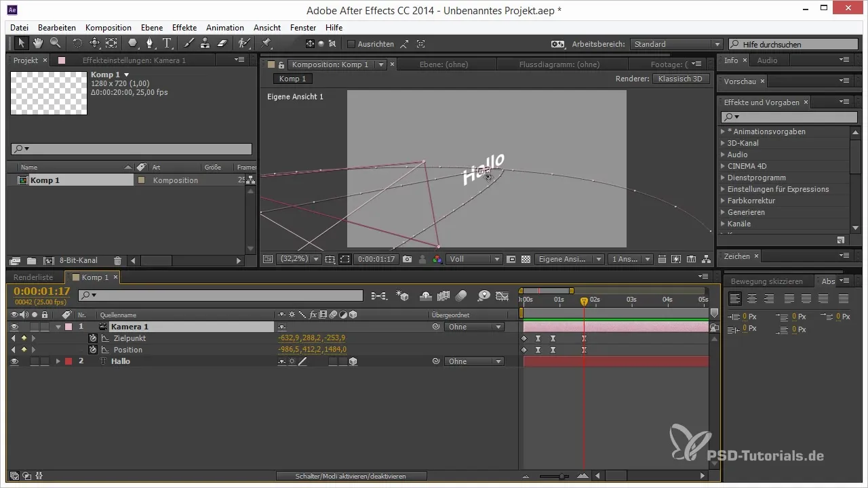Open the Übergeordnet dropdown for Kamera 1
The height and width of the screenshot is (488, 868).
click(474, 327)
